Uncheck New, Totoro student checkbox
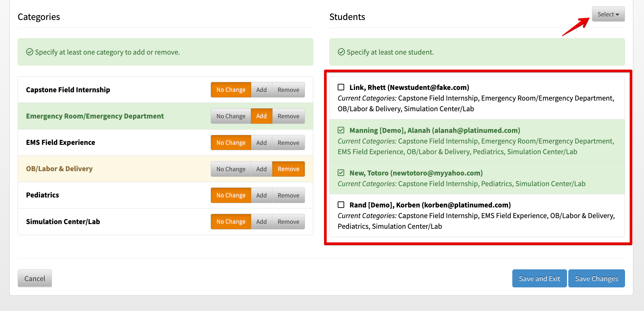The height and width of the screenshot is (311, 644). point(341,173)
